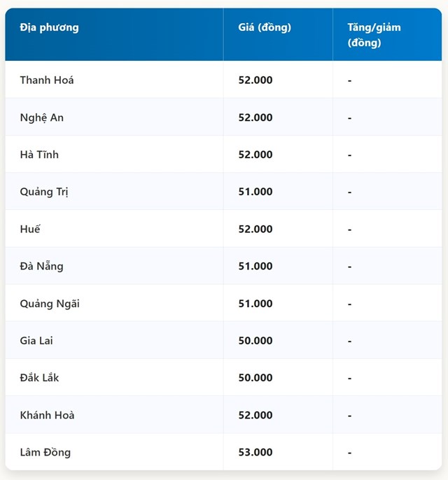Select the Nghệ An row label

42,118
